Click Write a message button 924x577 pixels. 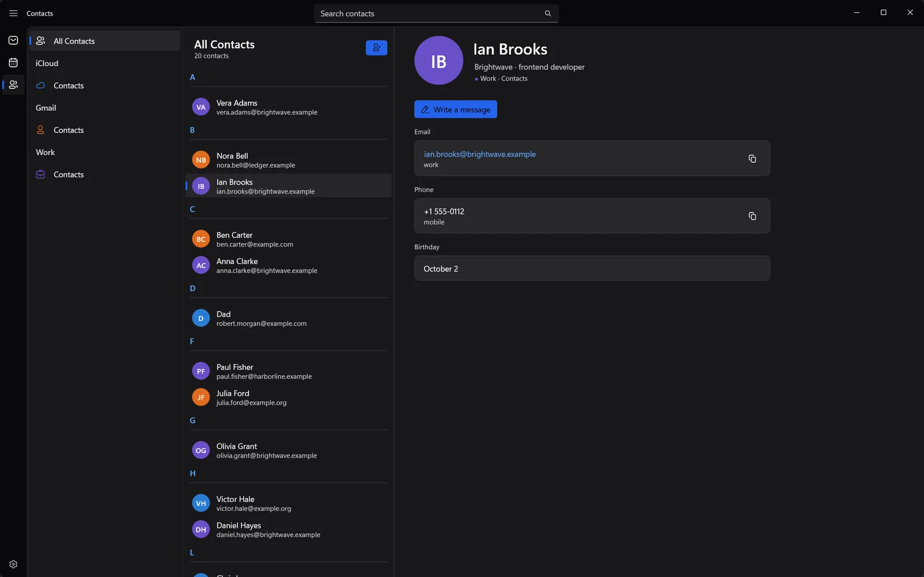[x=456, y=110]
